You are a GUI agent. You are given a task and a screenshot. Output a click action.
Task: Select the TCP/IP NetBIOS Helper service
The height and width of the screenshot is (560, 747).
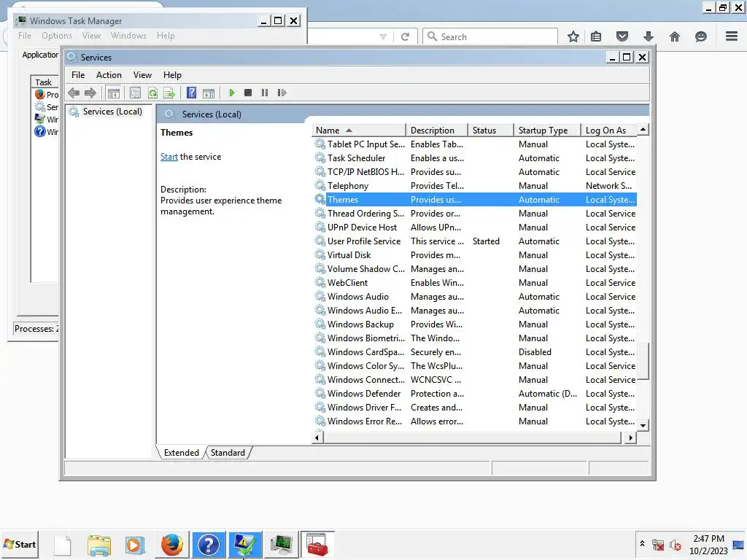475,172
